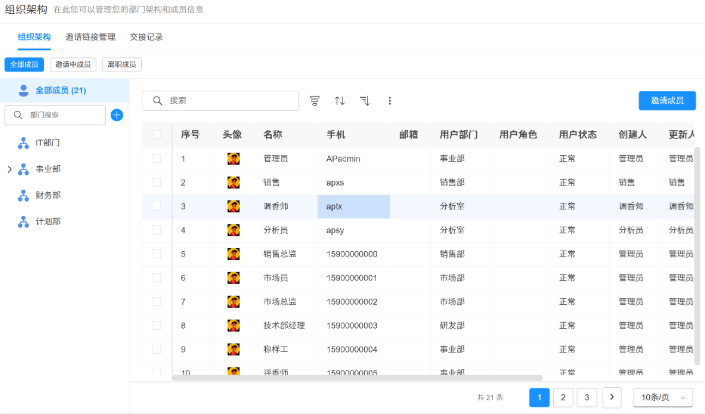Click the up-down sort arrows icon
705x414 pixels.
tap(340, 101)
